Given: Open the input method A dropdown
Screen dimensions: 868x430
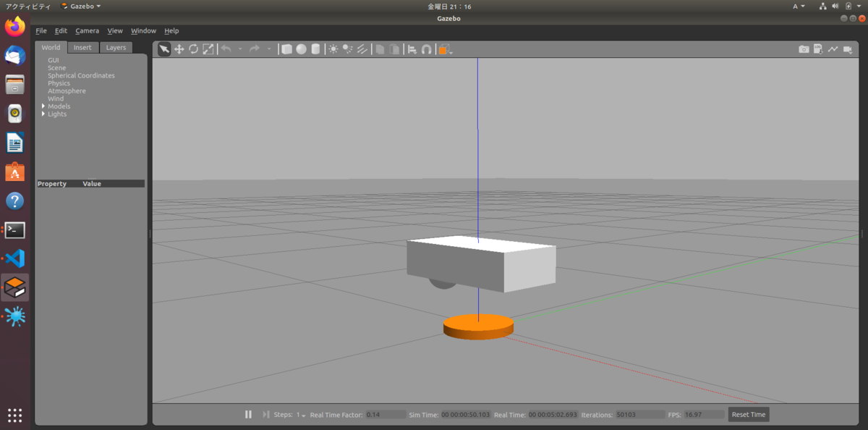Looking at the screenshot, I should [x=799, y=6].
